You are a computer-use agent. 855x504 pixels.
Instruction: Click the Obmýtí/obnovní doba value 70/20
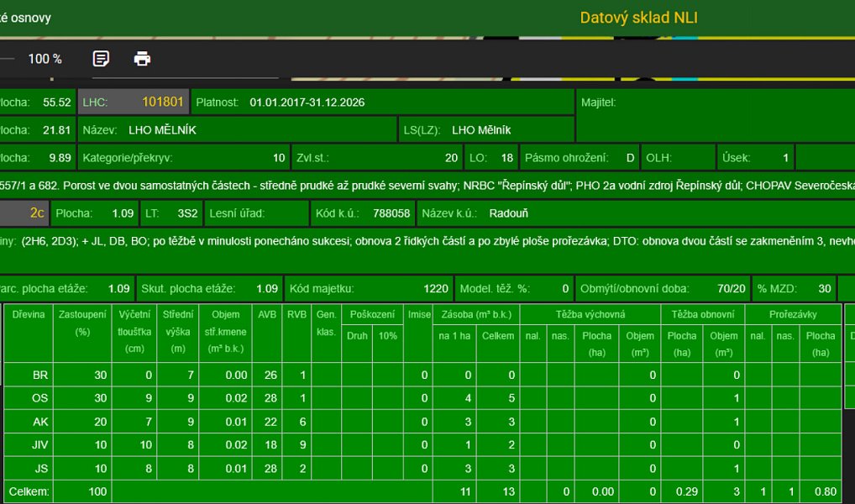(x=732, y=289)
